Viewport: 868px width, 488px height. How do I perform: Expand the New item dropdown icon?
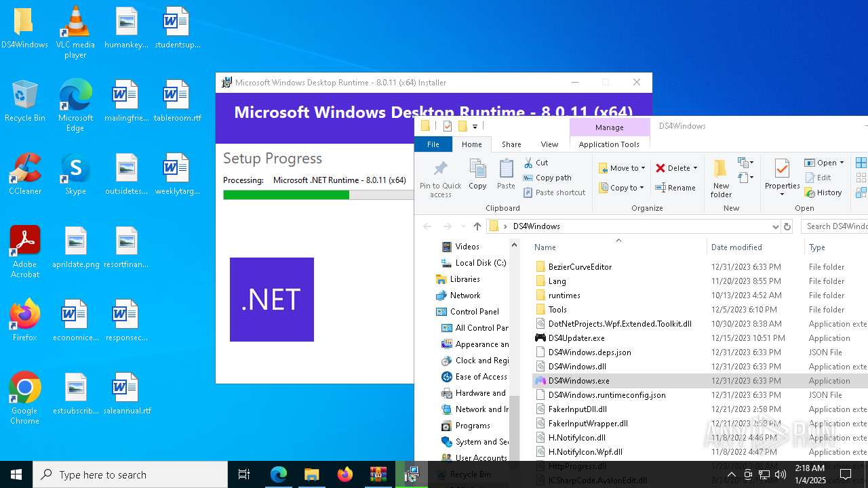(x=745, y=163)
